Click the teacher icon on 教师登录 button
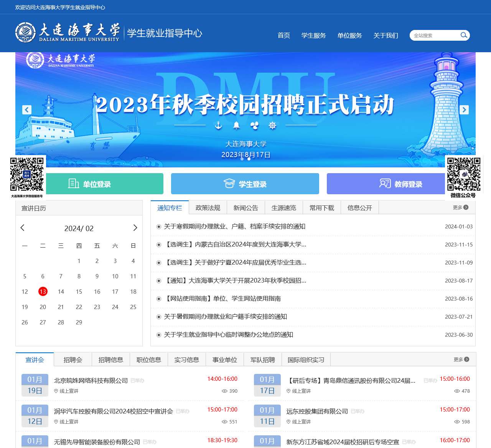Viewport: 491px width, 448px height. pos(385,183)
